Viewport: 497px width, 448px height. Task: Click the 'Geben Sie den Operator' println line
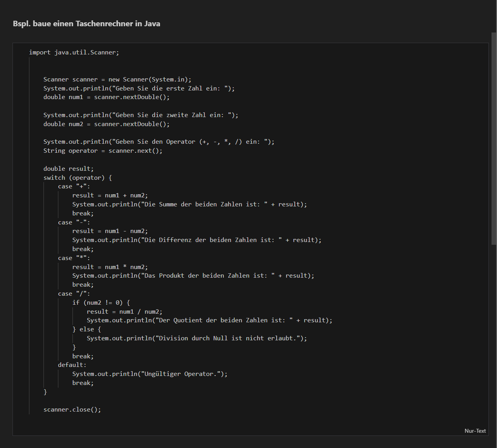click(x=159, y=142)
